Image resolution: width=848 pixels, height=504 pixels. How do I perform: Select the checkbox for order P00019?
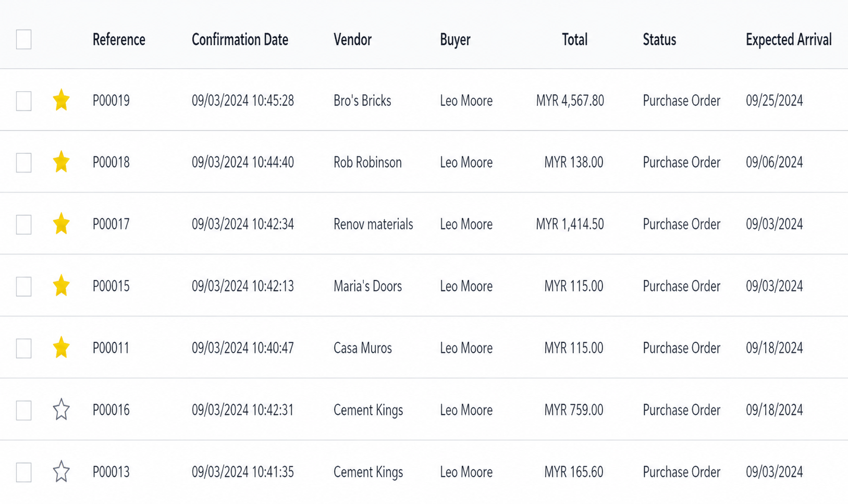click(23, 101)
